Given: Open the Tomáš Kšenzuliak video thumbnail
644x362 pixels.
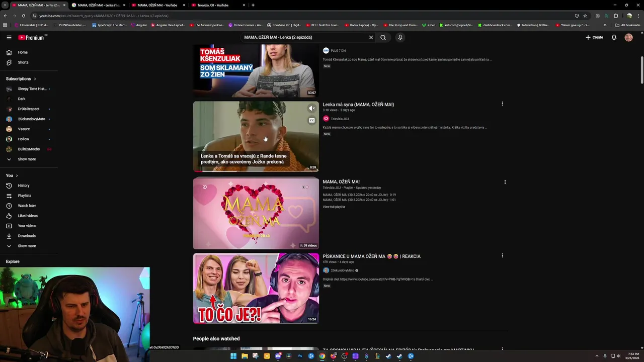Looking at the screenshot, I should click(x=256, y=70).
